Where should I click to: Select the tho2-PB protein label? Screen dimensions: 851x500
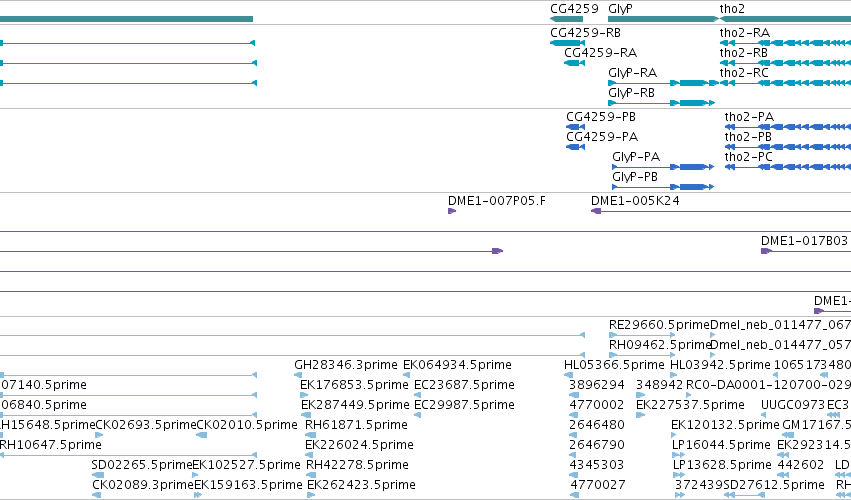pyautogui.click(x=748, y=137)
